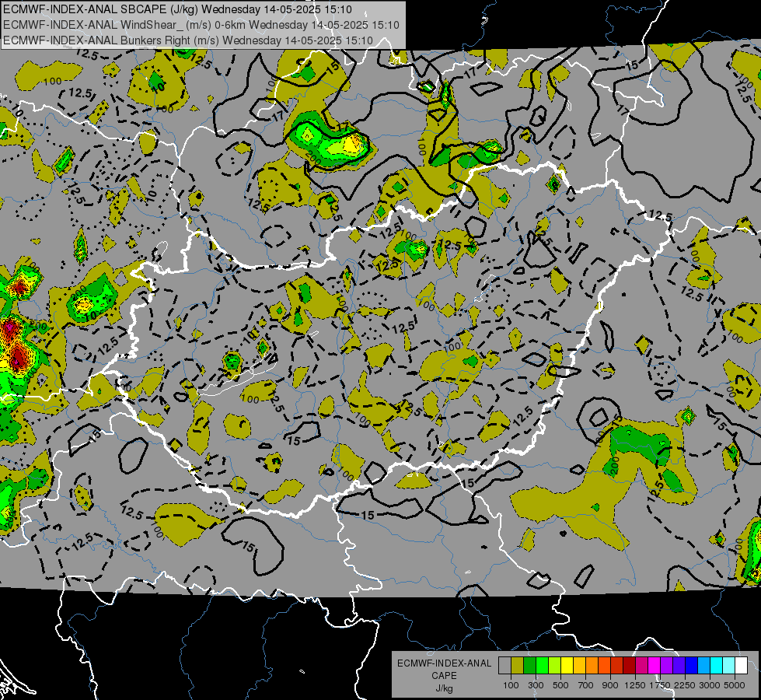Select the yellow-green legend swatch
The height and width of the screenshot is (700, 761).
(555, 665)
